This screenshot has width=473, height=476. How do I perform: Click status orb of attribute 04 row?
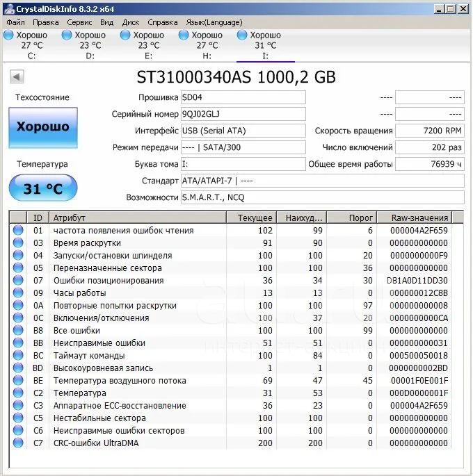18,255
